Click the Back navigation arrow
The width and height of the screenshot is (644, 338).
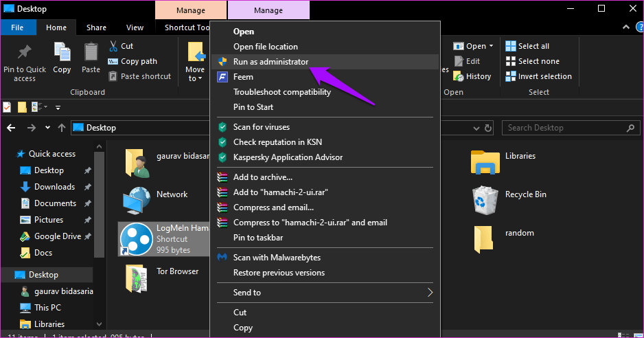[x=11, y=128]
